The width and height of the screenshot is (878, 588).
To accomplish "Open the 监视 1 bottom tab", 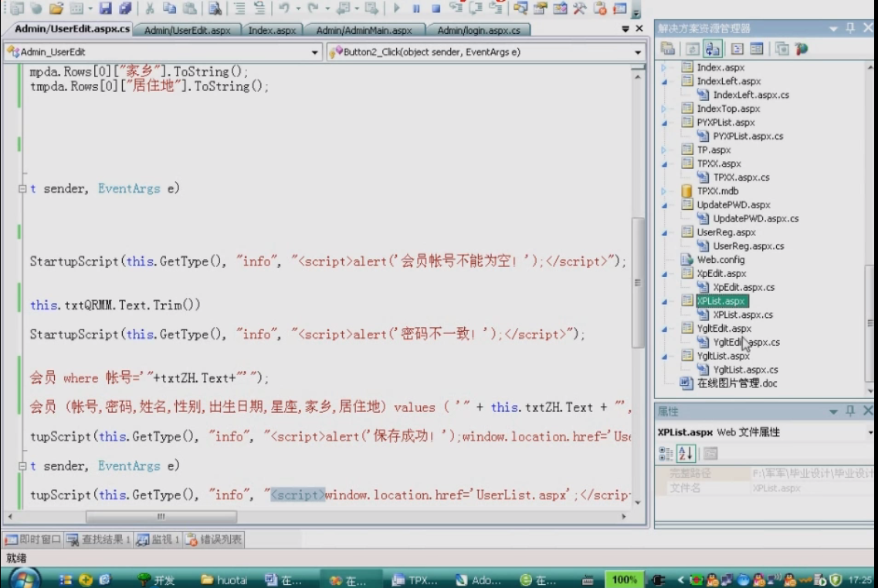I will 158,539.
